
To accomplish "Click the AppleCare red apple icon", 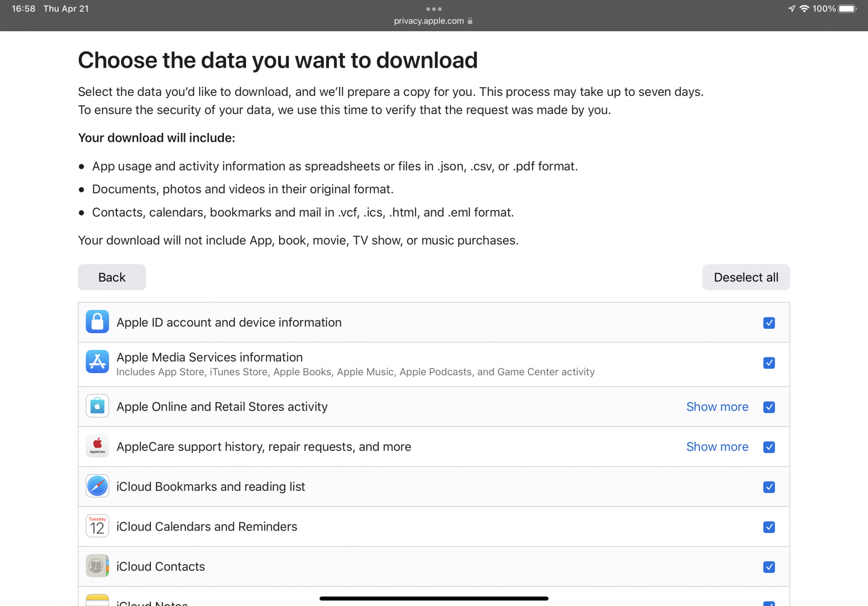I will click(x=97, y=446).
